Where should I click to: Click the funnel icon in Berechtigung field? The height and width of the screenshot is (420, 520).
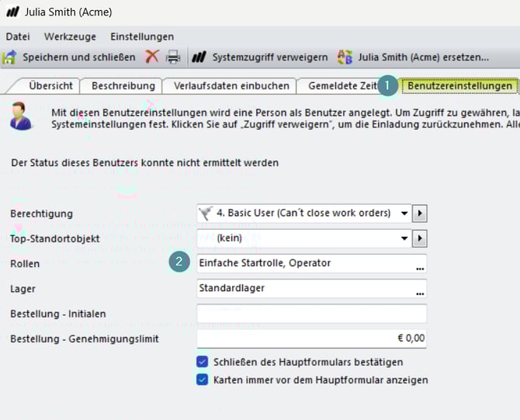coord(206,213)
